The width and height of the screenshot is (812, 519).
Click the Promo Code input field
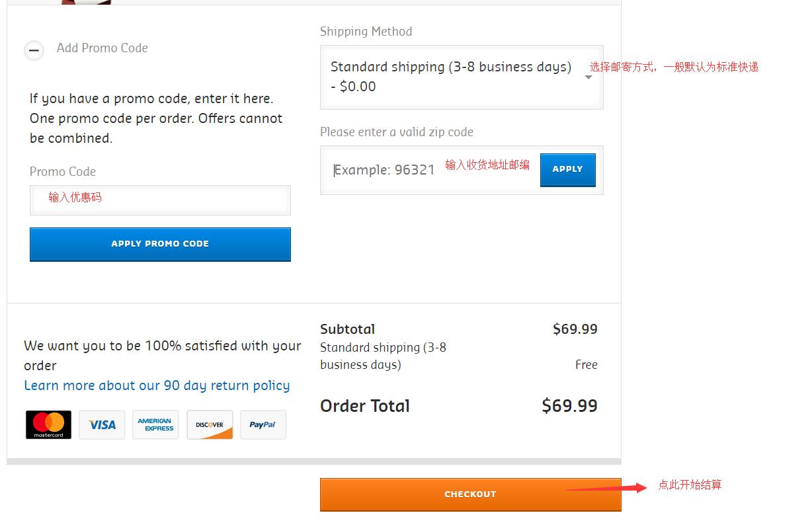click(x=160, y=200)
